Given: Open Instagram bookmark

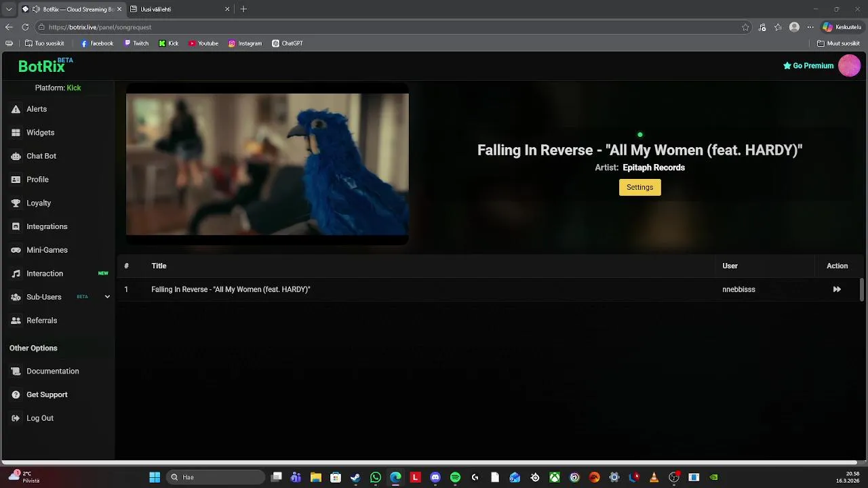Looking at the screenshot, I should pyautogui.click(x=245, y=43).
